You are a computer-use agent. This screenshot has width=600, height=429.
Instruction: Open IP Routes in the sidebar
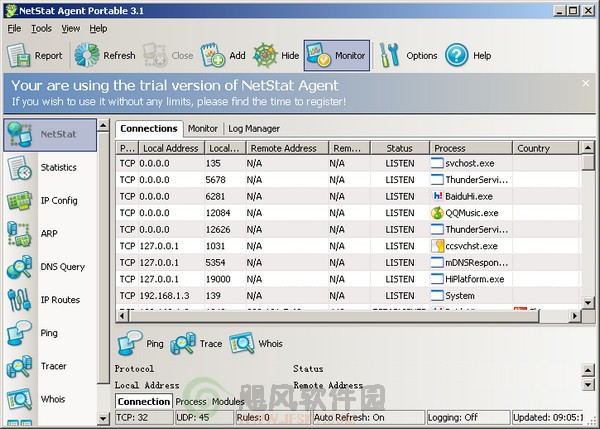pos(50,300)
